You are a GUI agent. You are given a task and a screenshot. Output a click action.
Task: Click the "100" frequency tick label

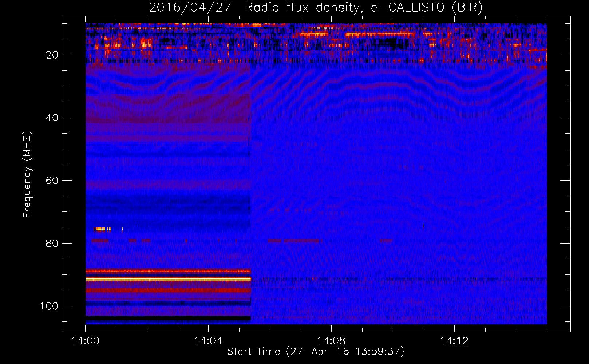pyautogui.click(x=49, y=306)
